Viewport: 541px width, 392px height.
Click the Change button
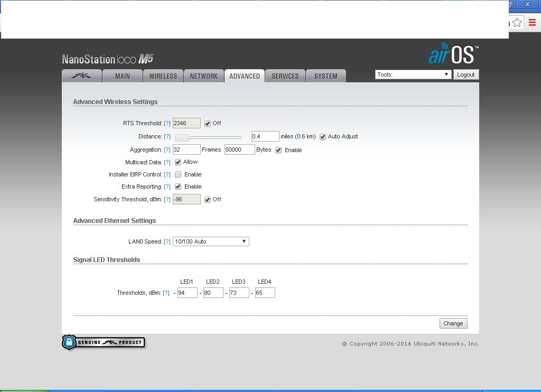[x=453, y=323]
